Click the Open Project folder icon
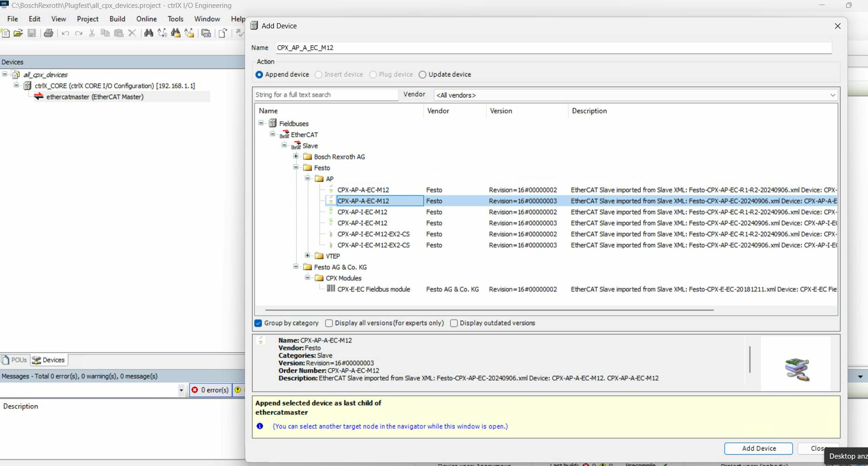Image resolution: width=868 pixels, height=466 pixels. 18,33
